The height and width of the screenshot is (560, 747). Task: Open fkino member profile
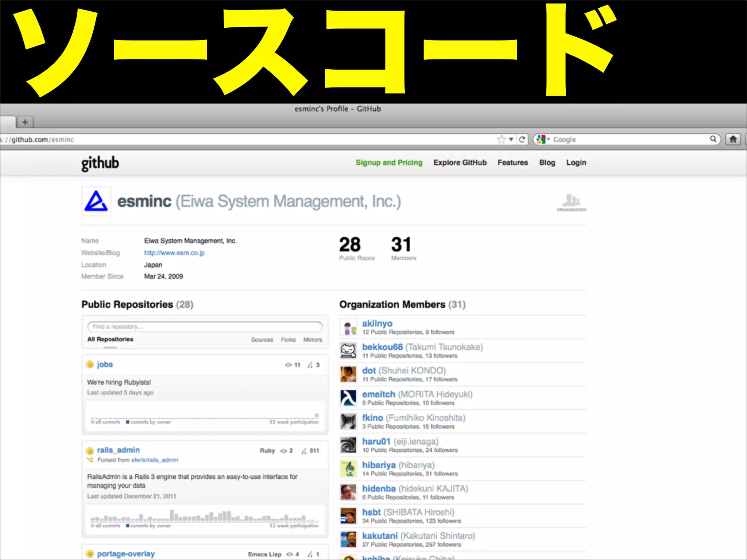click(372, 418)
